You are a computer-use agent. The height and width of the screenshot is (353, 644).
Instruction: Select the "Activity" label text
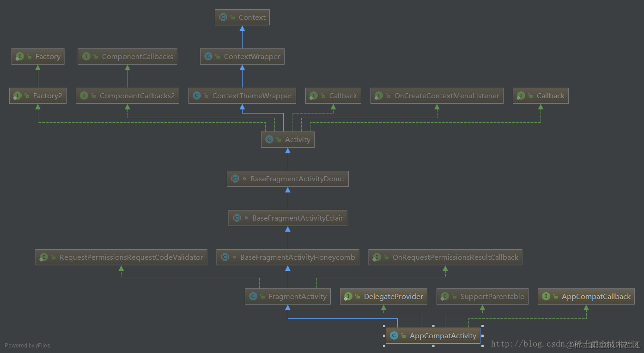click(x=298, y=140)
